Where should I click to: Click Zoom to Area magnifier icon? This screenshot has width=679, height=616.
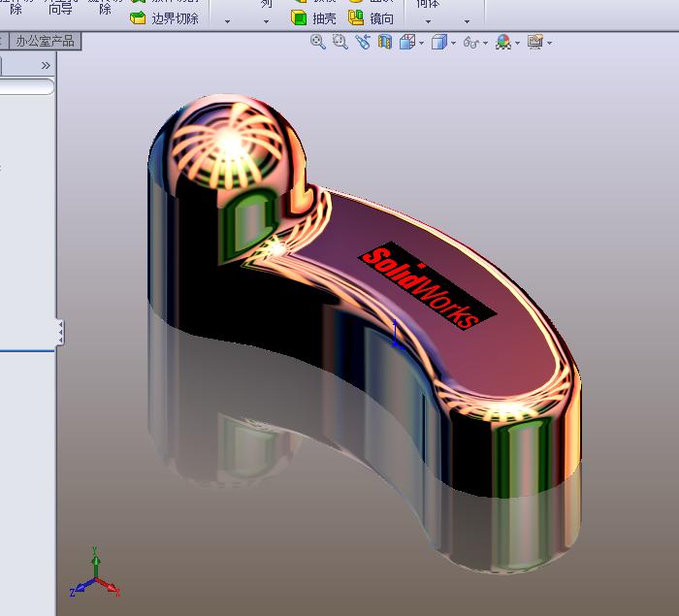[339, 42]
